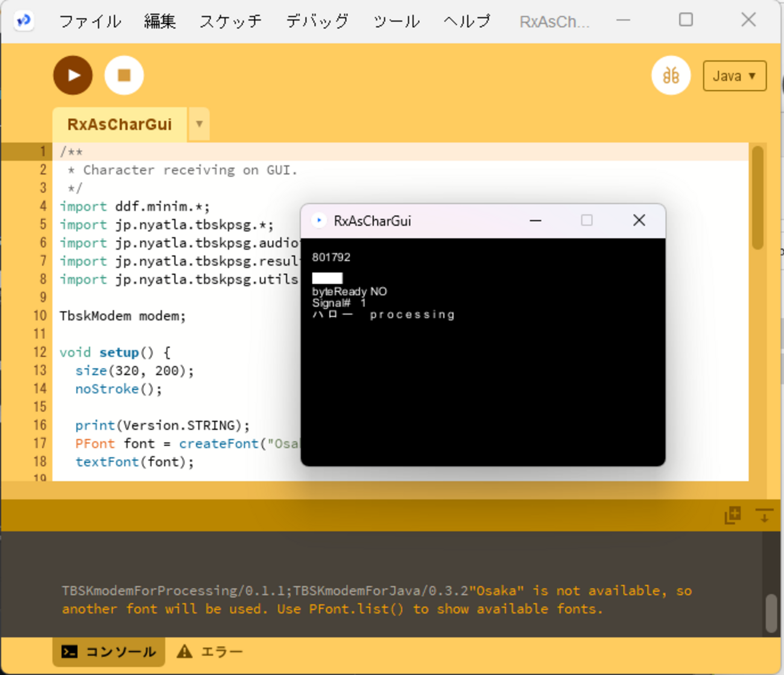Image resolution: width=784 pixels, height=675 pixels.
Task: Open the ヘルプ menu
Action: (x=467, y=22)
